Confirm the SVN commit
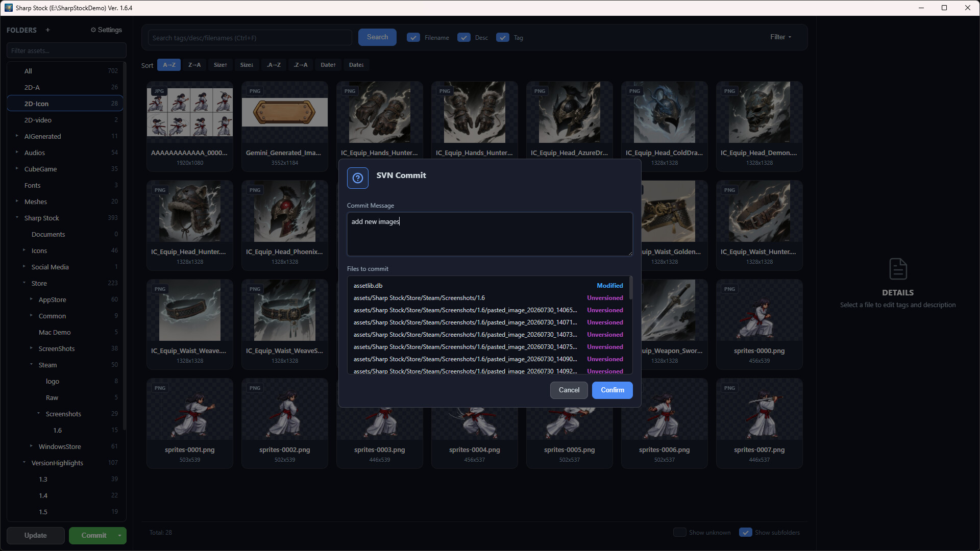980x551 pixels. (612, 390)
